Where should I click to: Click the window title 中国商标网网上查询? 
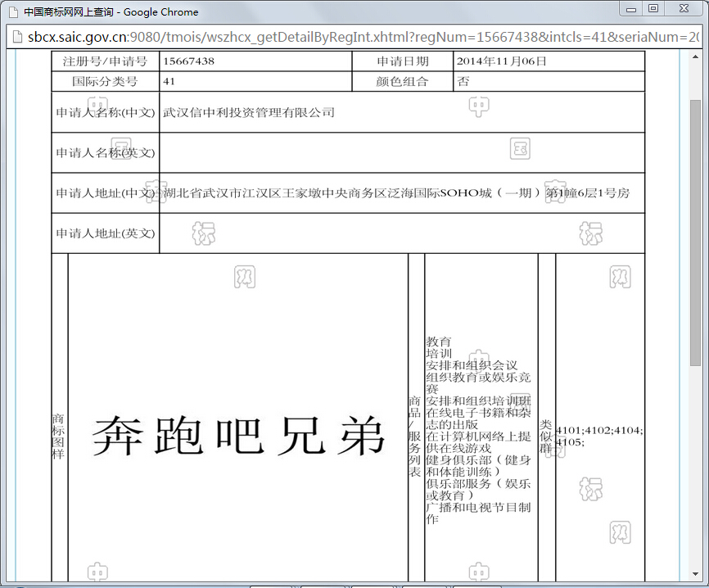(x=69, y=12)
